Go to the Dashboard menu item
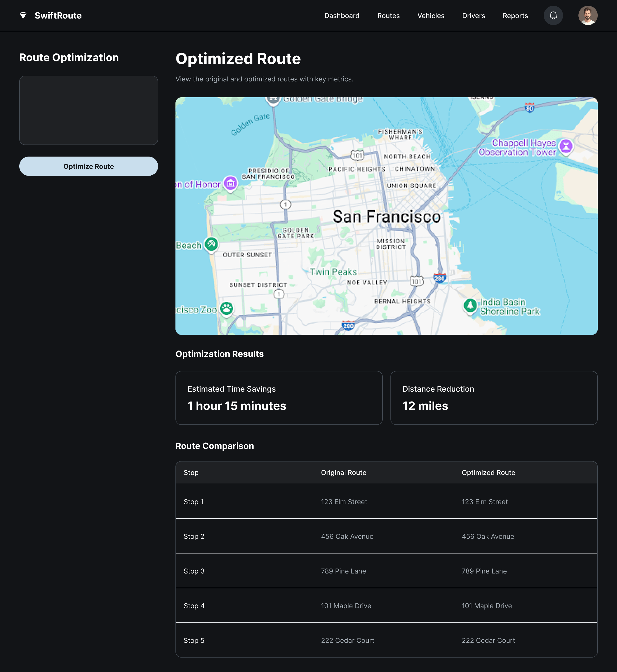Image resolution: width=617 pixels, height=672 pixels. point(342,16)
